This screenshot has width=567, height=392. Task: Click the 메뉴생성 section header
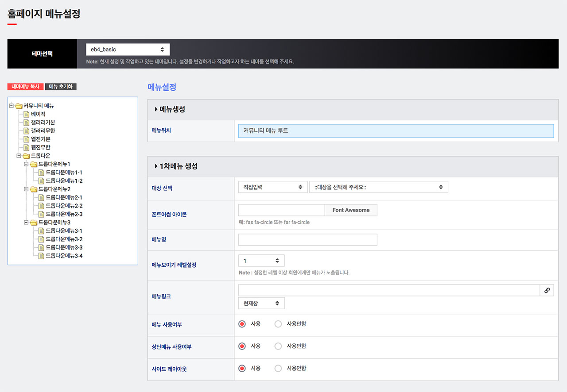pos(353,109)
